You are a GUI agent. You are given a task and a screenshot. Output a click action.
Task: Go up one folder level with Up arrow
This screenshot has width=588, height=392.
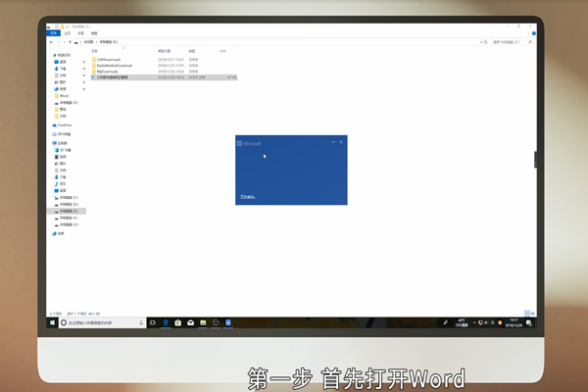[x=70, y=42]
